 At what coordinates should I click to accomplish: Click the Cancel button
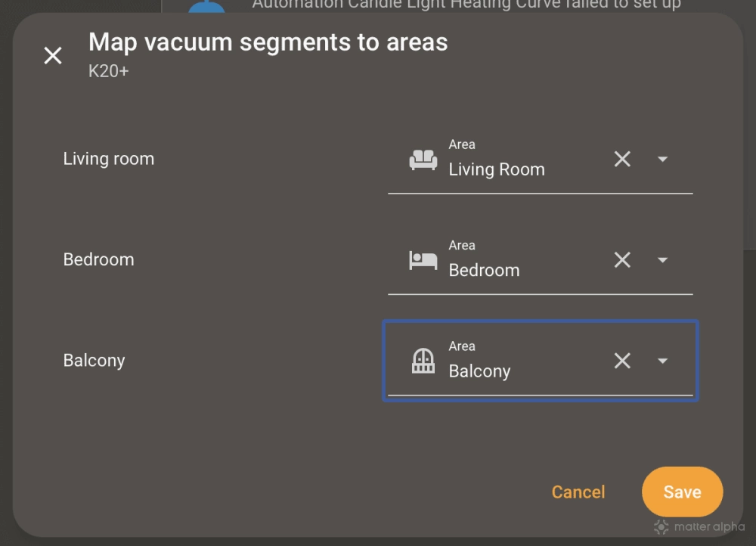click(x=578, y=492)
